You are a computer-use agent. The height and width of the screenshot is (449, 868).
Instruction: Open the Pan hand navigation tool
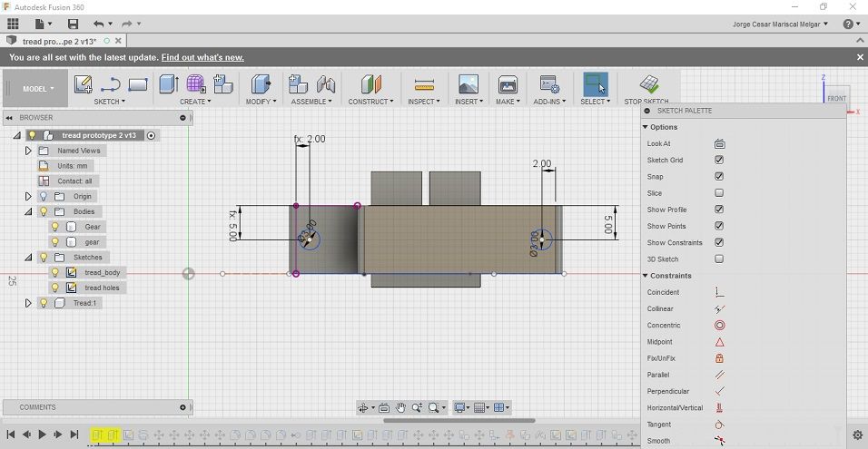[400, 408]
